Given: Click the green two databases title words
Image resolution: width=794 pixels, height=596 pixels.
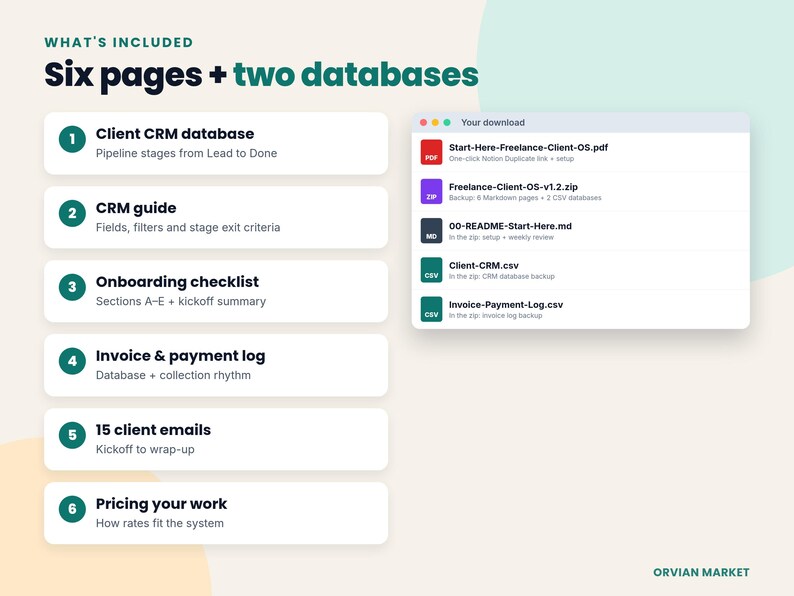Looking at the screenshot, I should click(355, 75).
